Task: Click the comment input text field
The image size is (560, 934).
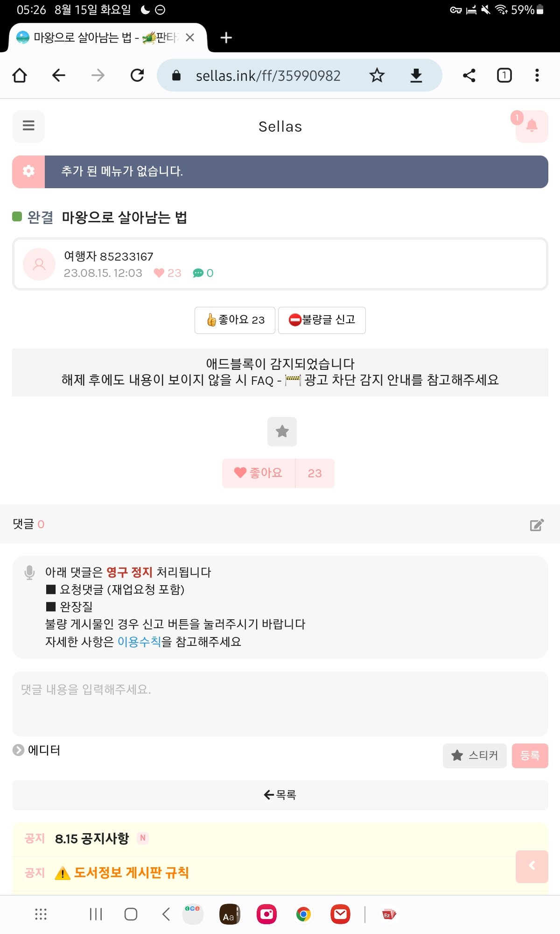Action: coord(280,703)
